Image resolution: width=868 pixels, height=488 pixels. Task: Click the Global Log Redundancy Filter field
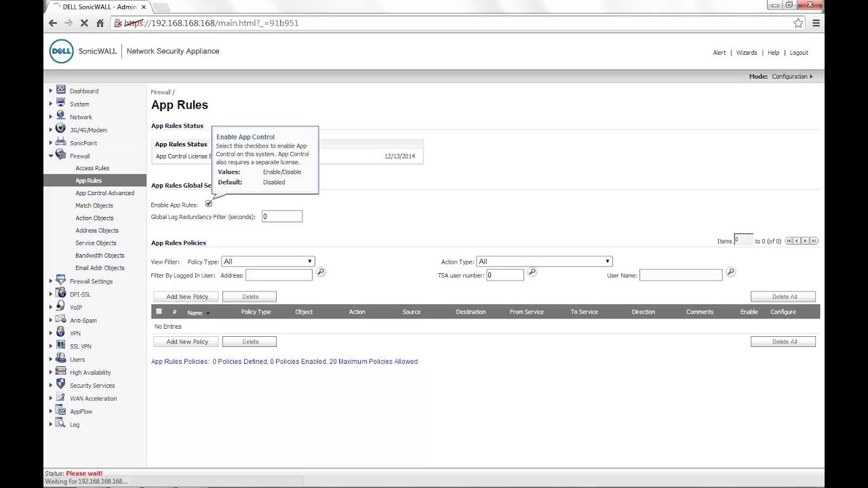pos(282,217)
